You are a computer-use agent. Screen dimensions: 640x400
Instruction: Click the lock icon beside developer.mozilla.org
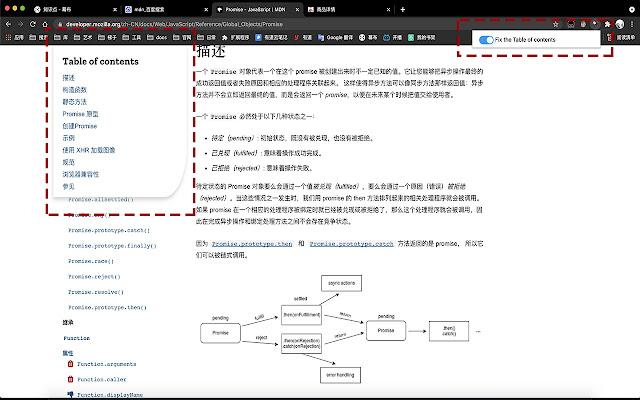coord(60,24)
